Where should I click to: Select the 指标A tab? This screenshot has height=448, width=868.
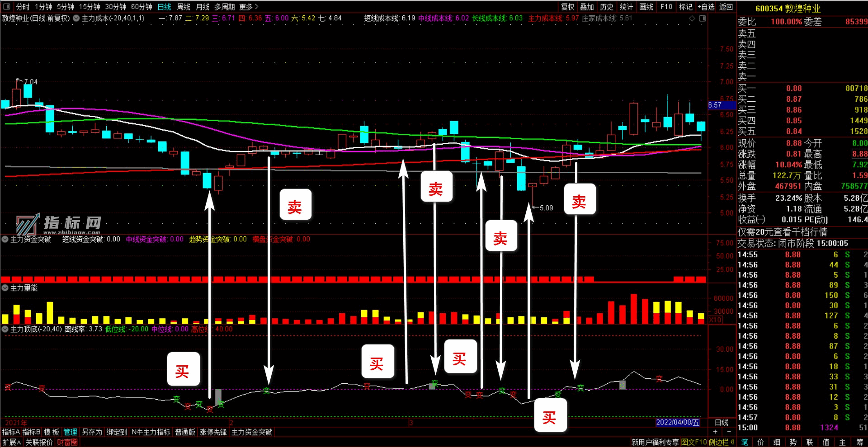(11, 432)
